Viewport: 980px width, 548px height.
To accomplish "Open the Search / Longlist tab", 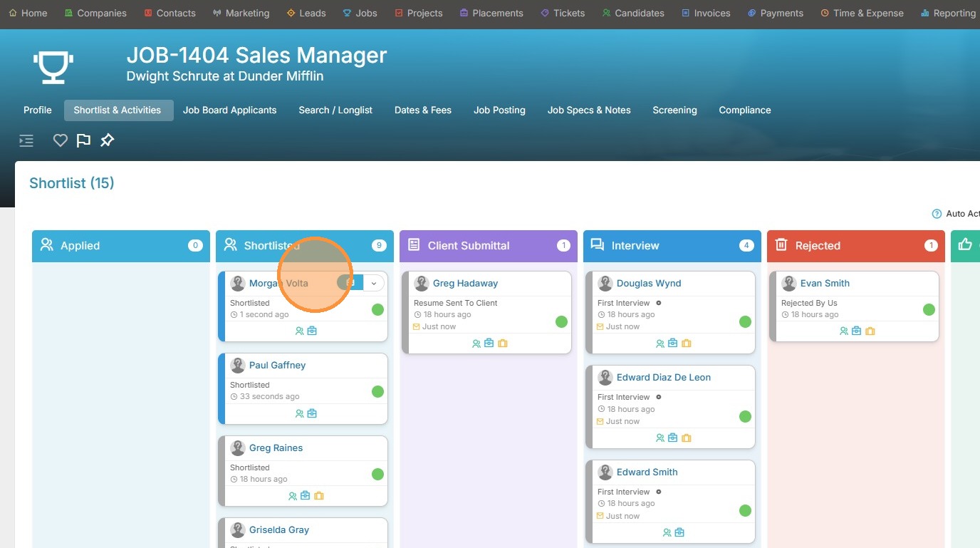I will click(335, 110).
